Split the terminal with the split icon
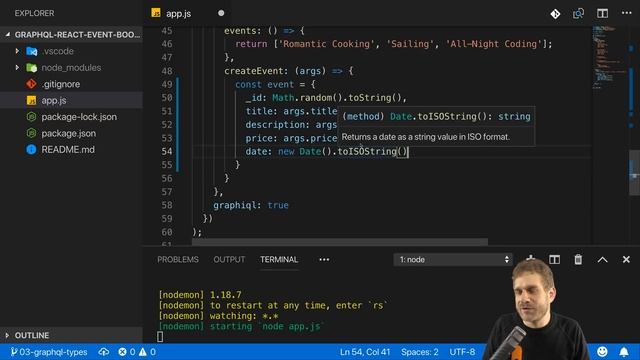This screenshot has width=640, height=360. tap(554, 260)
